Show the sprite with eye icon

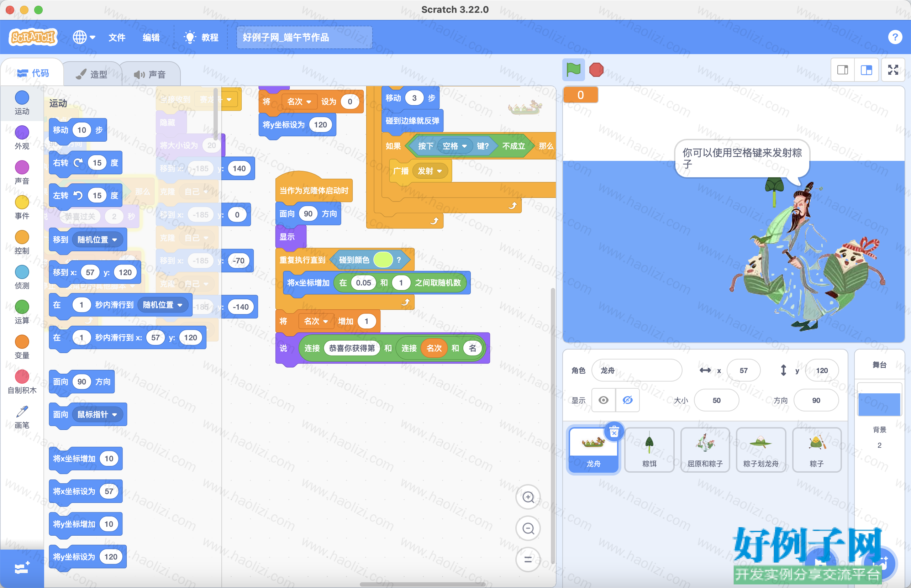[x=603, y=400]
